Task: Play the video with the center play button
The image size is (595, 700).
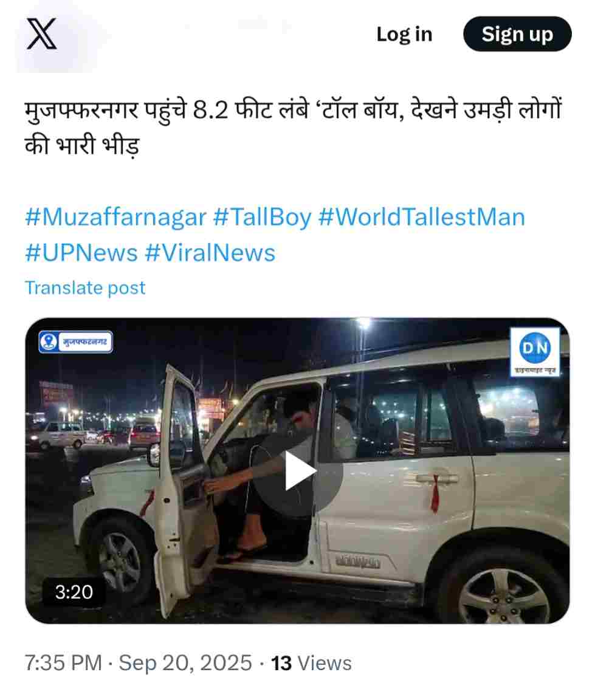Action: (x=298, y=470)
